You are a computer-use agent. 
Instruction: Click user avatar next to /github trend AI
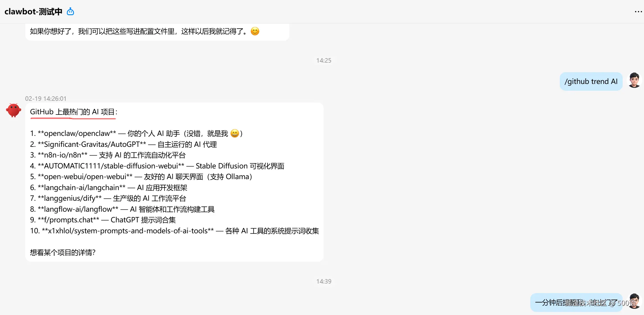[634, 81]
